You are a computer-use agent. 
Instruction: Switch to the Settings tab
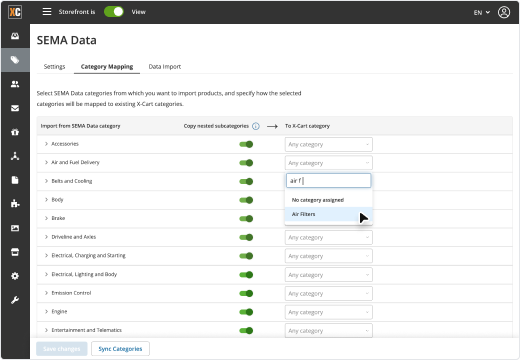pyautogui.click(x=54, y=67)
